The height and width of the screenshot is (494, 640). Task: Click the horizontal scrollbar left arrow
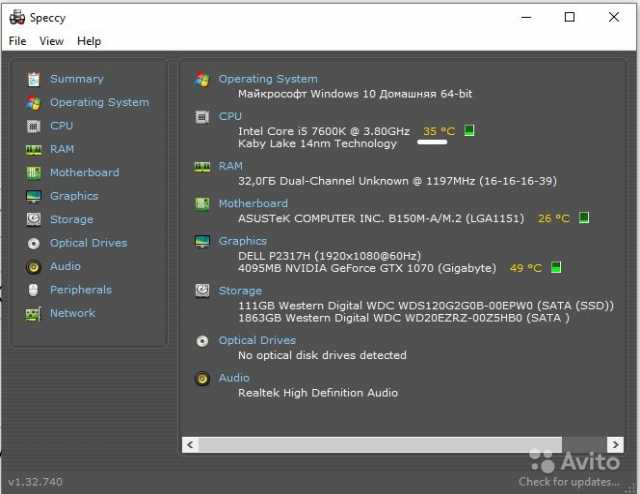point(190,445)
